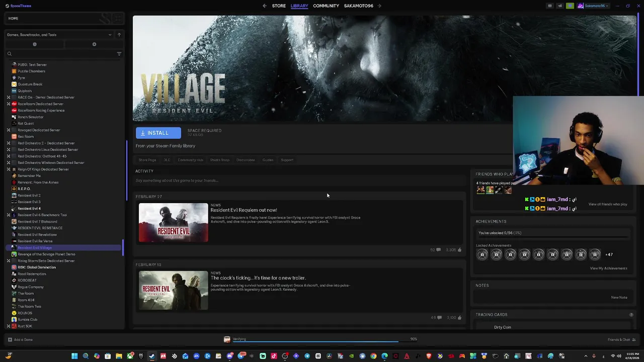The image size is (644, 362).
Task: Toggle the recent activity clock filter
Action: [x=35, y=44]
